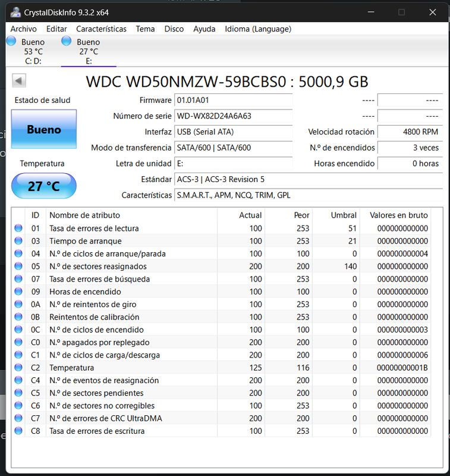This screenshot has width=450, height=476.
Task: Go to previous disk with left arrow
Action: point(19,80)
